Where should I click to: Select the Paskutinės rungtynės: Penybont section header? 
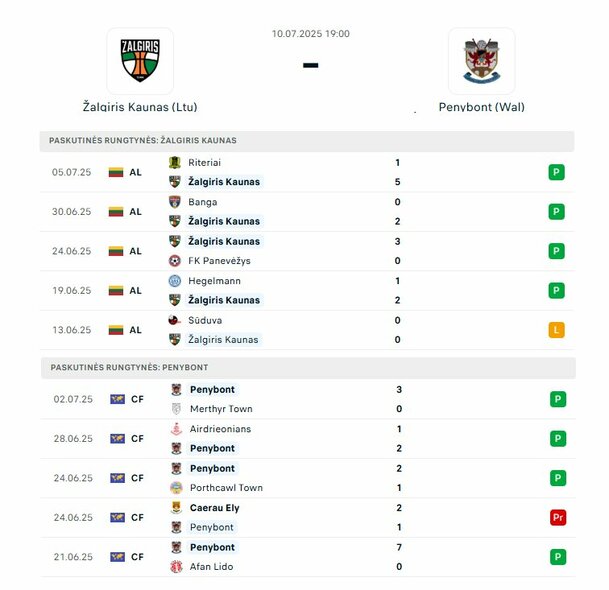tap(308, 367)
